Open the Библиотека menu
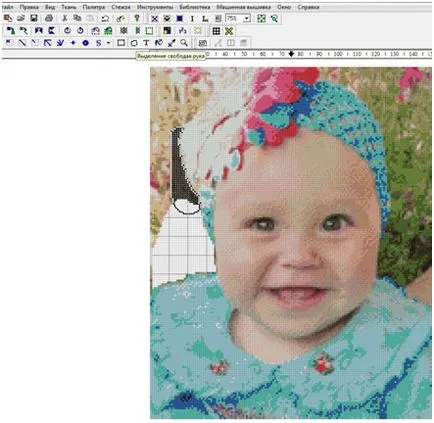This screenshot has height=423, width=434. click(x=195, y=7)
